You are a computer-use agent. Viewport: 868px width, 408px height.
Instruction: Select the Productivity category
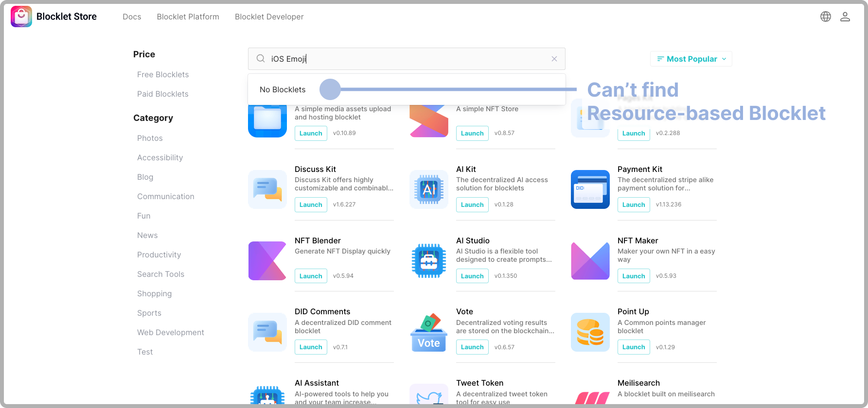point(159,255)
